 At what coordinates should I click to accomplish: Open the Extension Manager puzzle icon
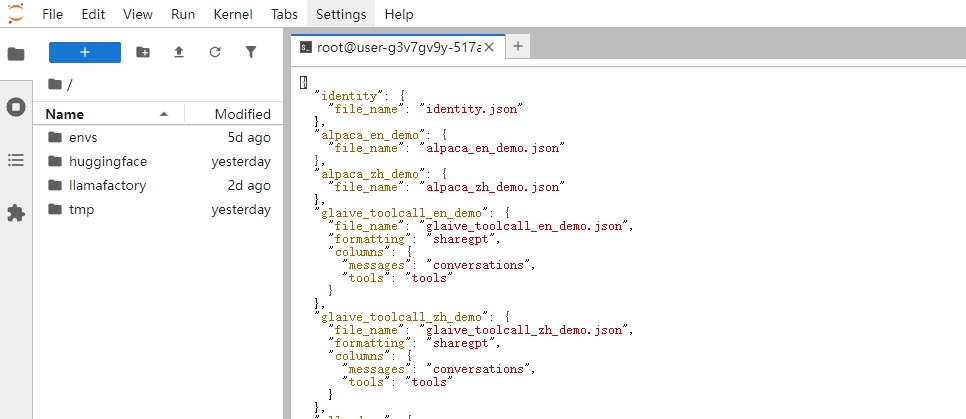(x=16, y=213)
